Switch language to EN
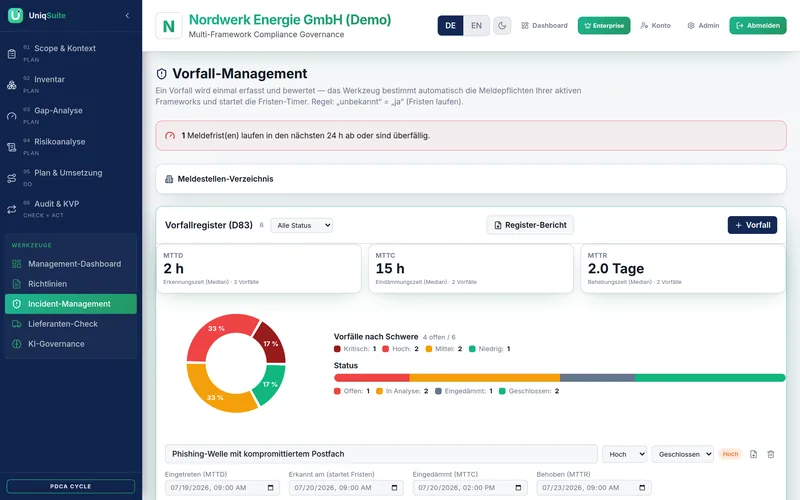The height and width of the screenshot is (500, 800). [477, 26]
